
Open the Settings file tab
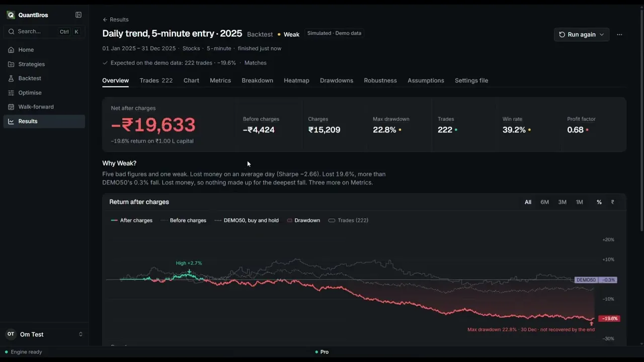[x=471, y=80]
